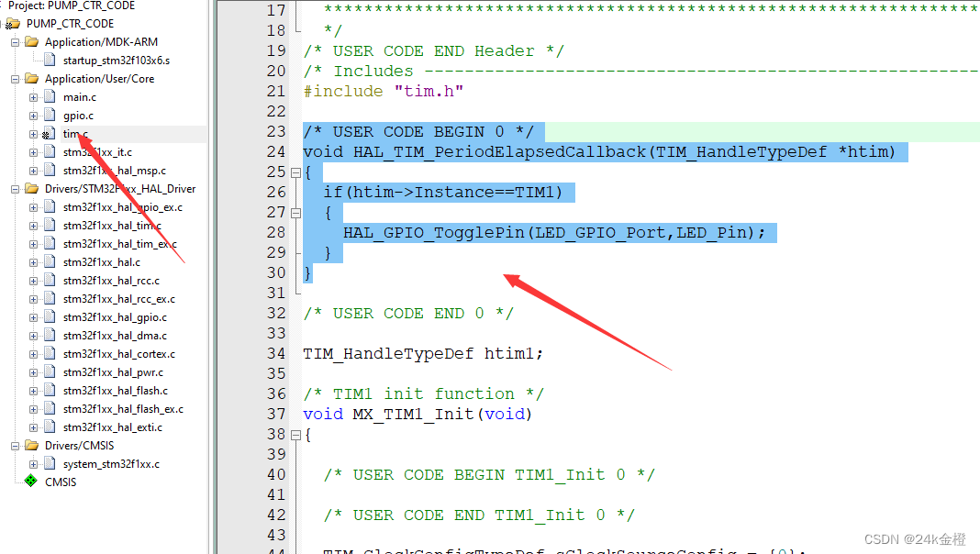The height and width of the screenshot is (554, 980).
Task: Collapse the Application/MDK-ARM folder
Action: point(15,42)
